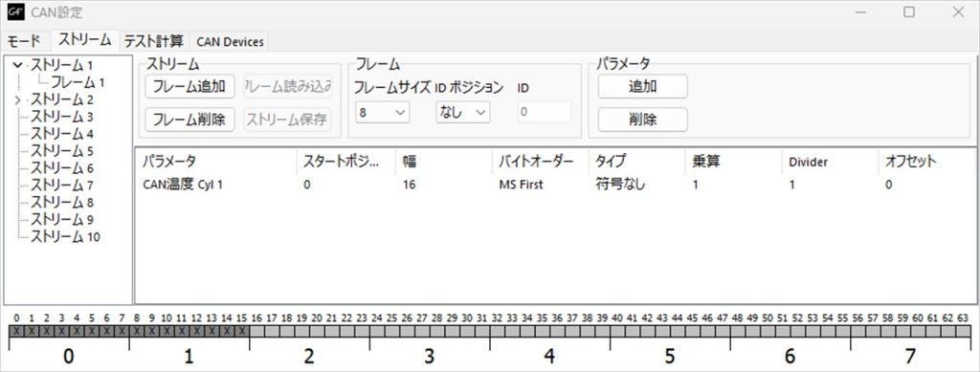Collapse the ストリーム 1 tree node
Image resolution: width=980 pixels, height=372 pixels.
pos(17,65)
